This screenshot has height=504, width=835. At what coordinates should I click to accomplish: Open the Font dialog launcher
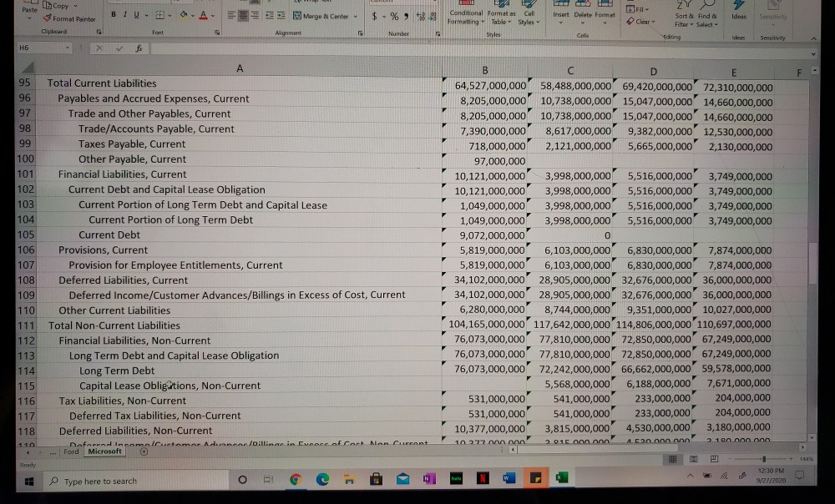pos(217,33)
